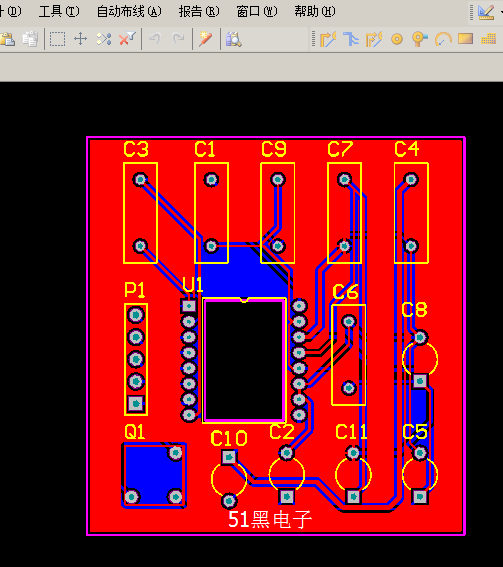Open the 工具(T) menu
Screen dimensions: 503x567
(59, 12)
